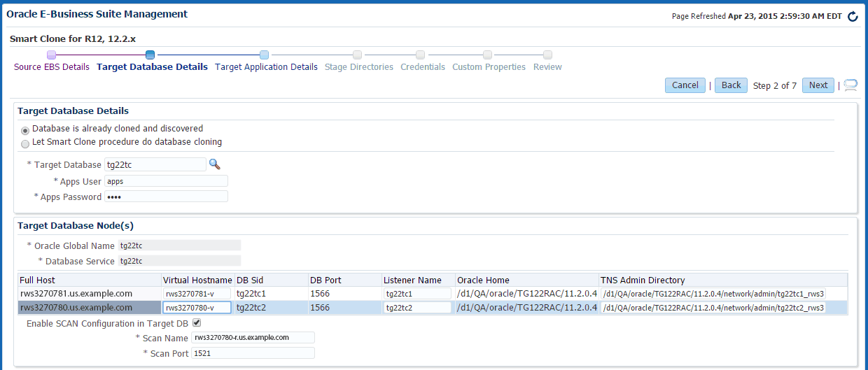This screenshot has width=868, height=370.
Task: Focus the Scan Name field
Action: pos(253,337)
